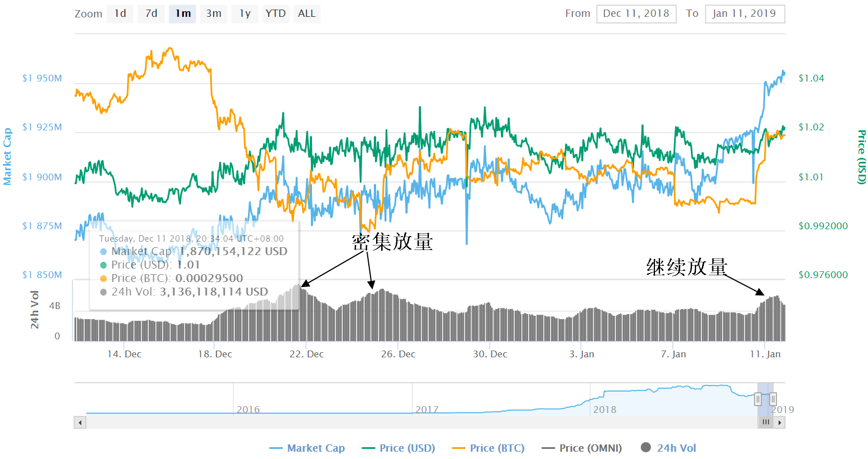Toggle the Price (BTC) series legend

489,448
